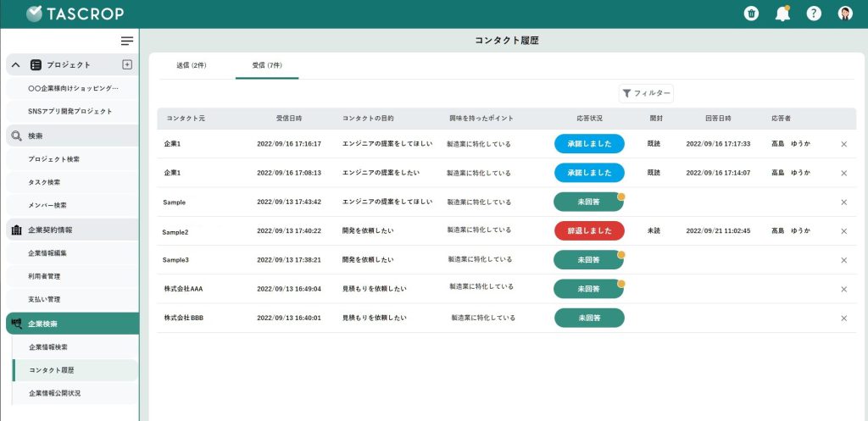Click 未回答 status button for Sample3
The image size is (868, 421).
589,260
